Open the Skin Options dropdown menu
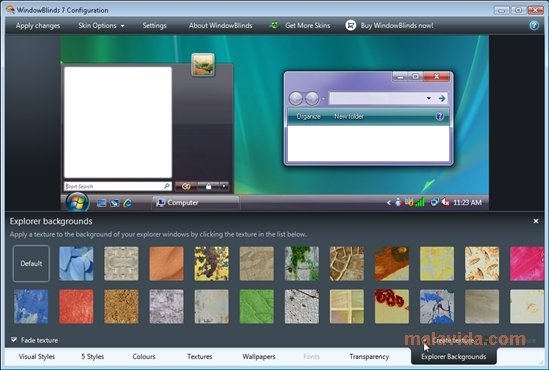549x370 pixels. (x=101, y=26)
